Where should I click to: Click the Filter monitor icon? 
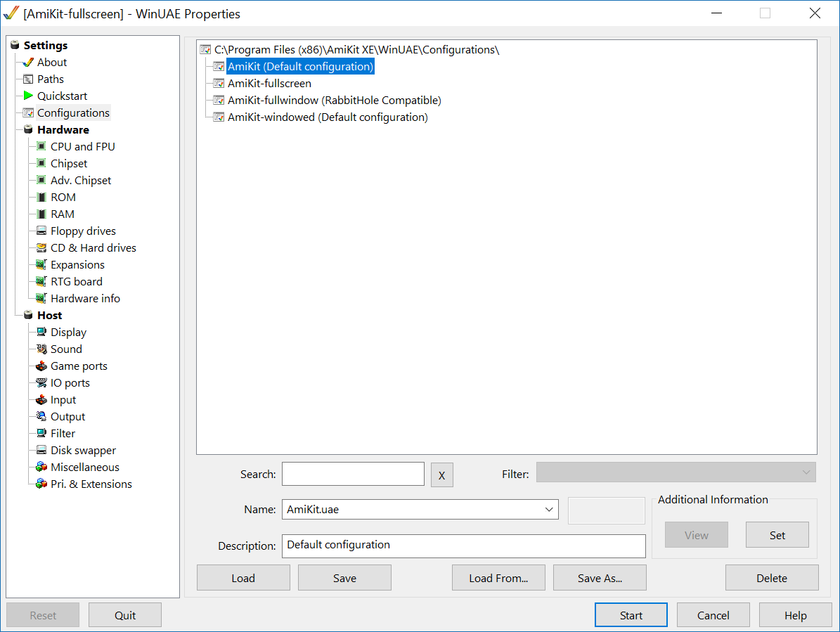pyautogui.click(x=41, y=433)
